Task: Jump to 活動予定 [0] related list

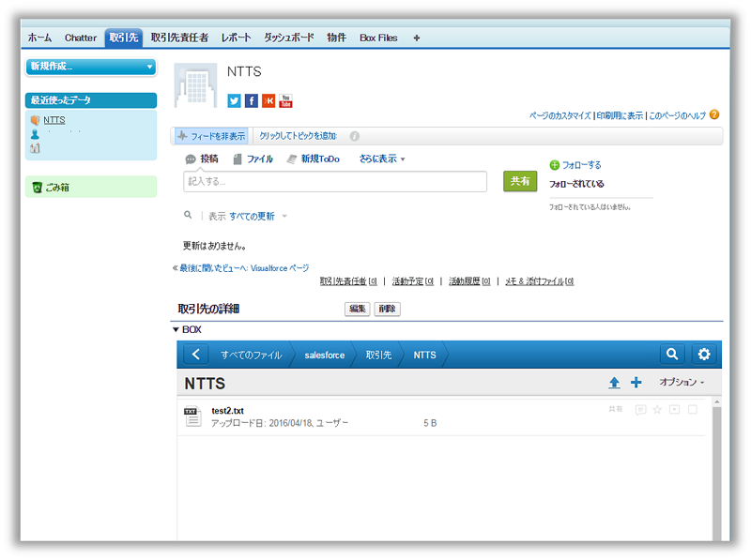Action: click(412, 281)
